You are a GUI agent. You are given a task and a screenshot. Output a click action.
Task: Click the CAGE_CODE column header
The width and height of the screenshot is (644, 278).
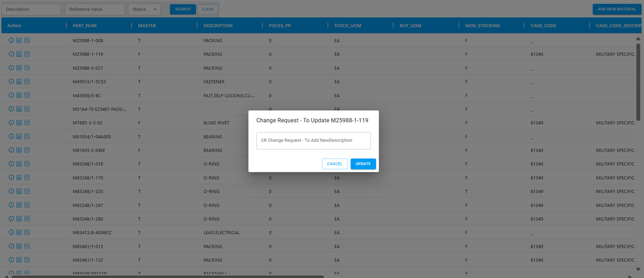coord(543,26)
